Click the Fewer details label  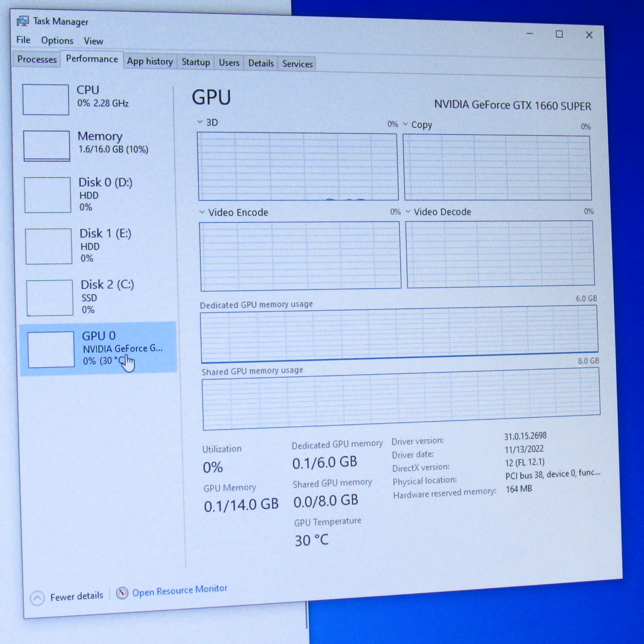[76, 596]
